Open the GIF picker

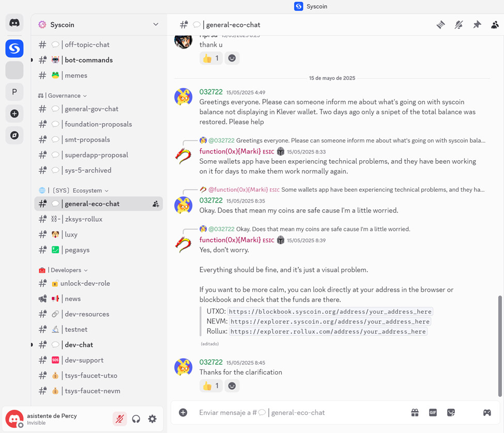click(433, 412)
